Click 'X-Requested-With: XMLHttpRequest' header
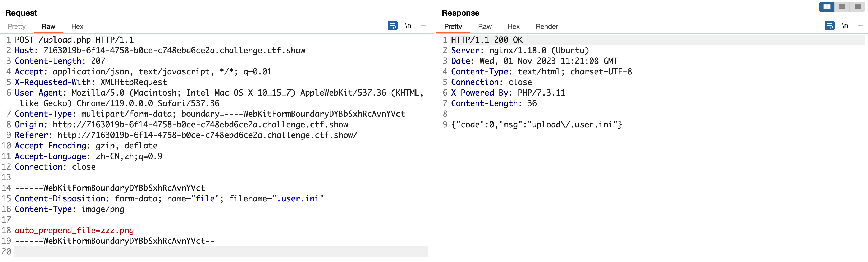 [x=91, y=82]
